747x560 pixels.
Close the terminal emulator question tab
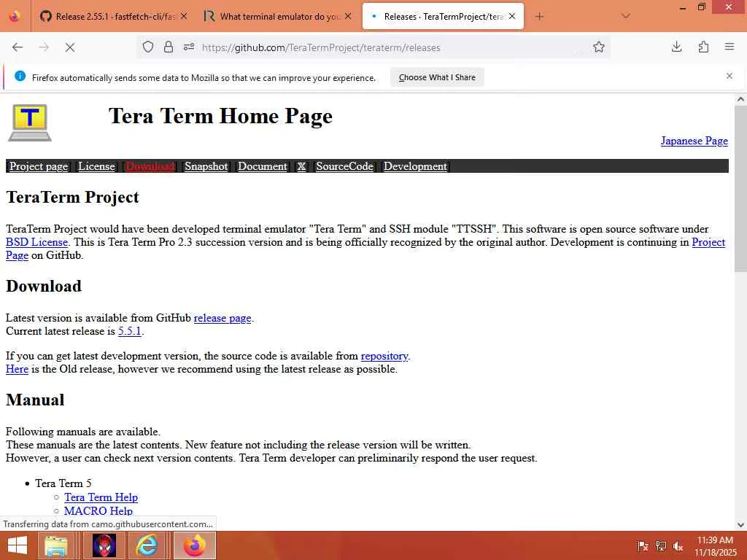348,16
